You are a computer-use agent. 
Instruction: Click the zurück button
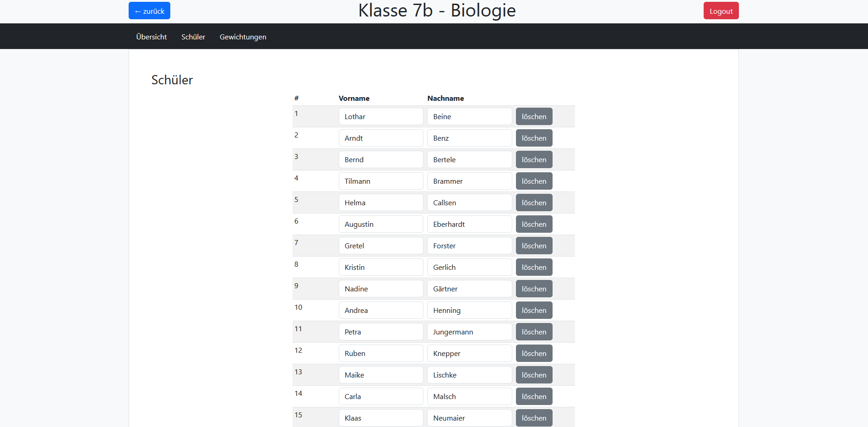149,10
